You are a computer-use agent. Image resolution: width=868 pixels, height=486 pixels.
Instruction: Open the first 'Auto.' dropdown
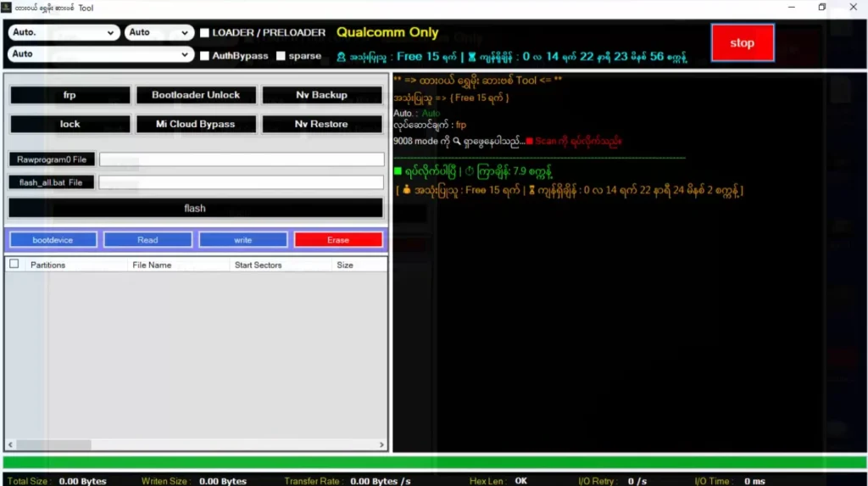pyautogui.click(x=64, y=33)
